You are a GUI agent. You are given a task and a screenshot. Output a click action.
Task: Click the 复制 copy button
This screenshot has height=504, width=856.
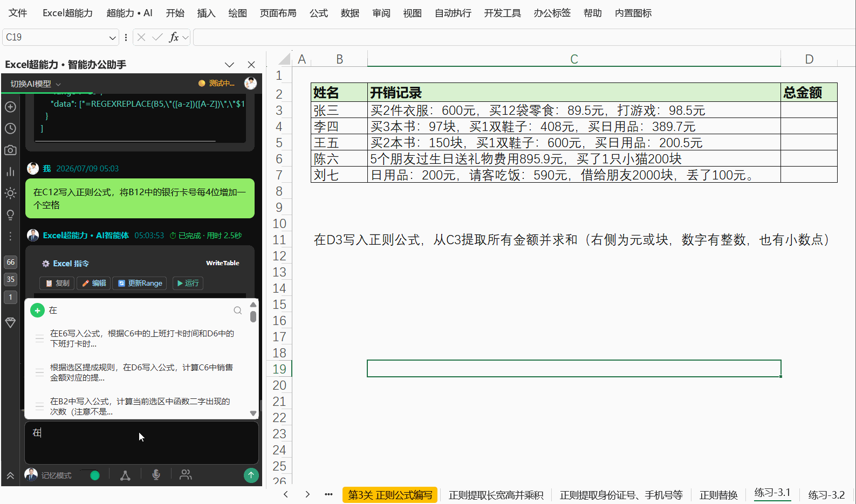coord(57,283)
